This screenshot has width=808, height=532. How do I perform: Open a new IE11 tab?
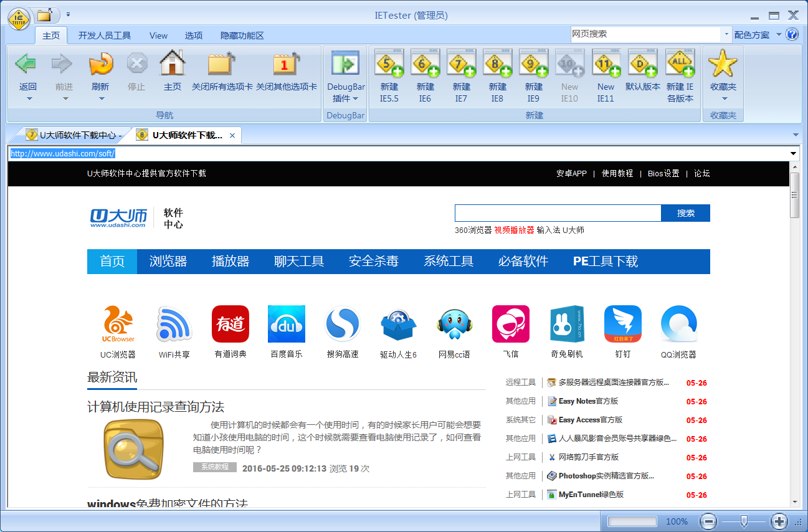(606, 64)
